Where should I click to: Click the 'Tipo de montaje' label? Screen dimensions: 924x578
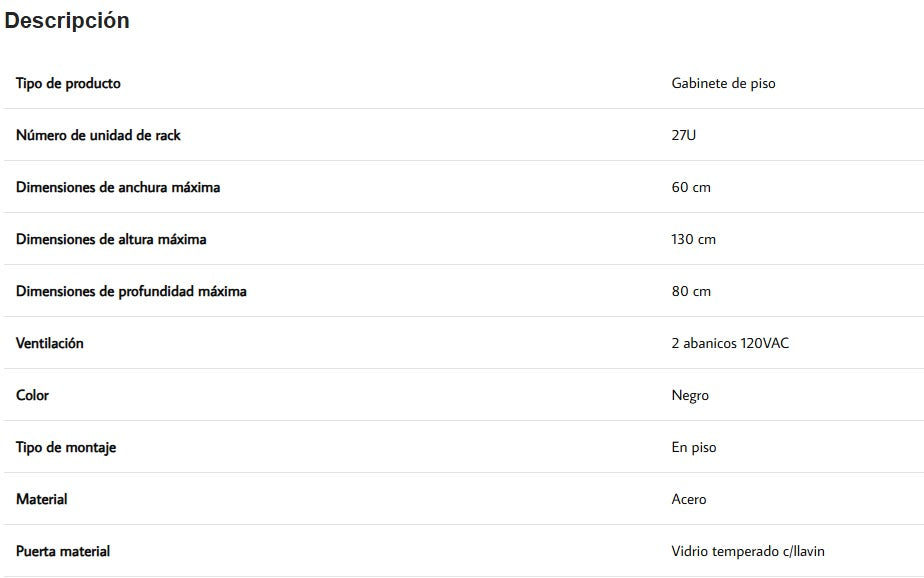coord(66,447)
